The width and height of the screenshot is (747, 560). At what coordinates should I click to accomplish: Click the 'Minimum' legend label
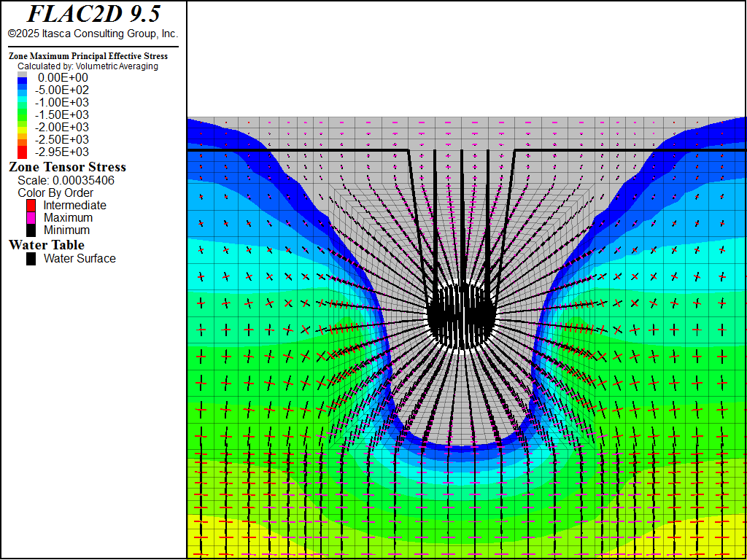66,230
